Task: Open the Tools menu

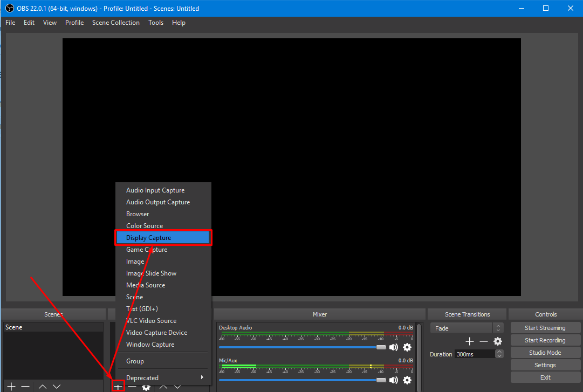Action: pyautogui.click(x=156, y=22)
